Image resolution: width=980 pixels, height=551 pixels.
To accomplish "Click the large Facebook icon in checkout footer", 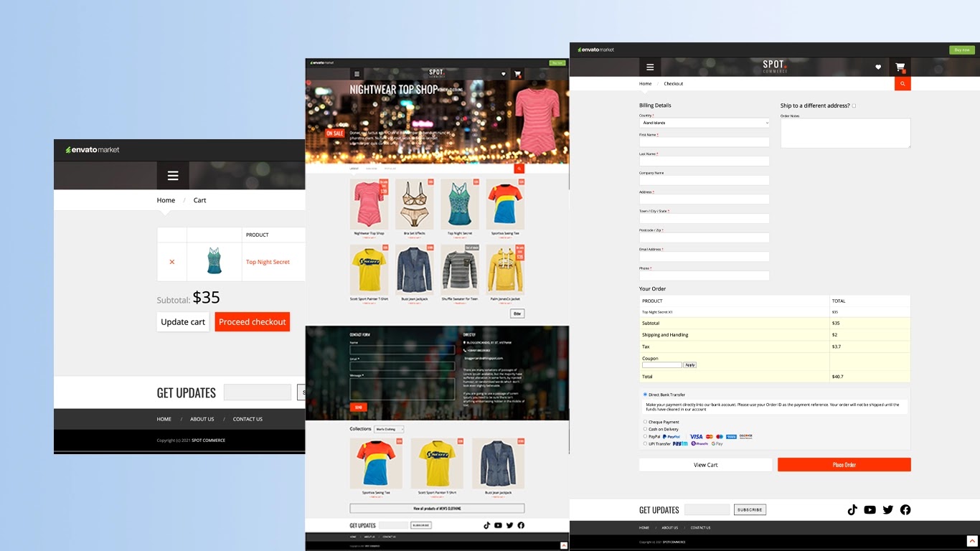I will [905, 510].
